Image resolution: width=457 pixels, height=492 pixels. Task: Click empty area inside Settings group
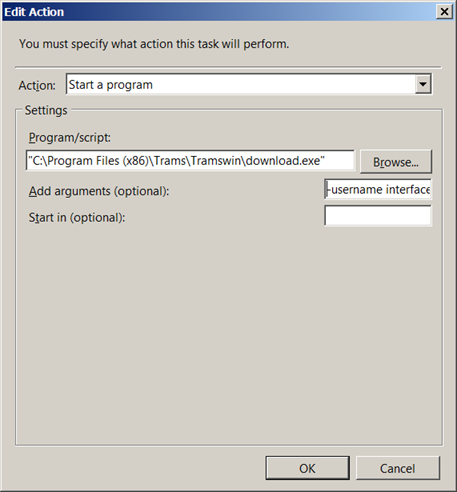point(227,333)
